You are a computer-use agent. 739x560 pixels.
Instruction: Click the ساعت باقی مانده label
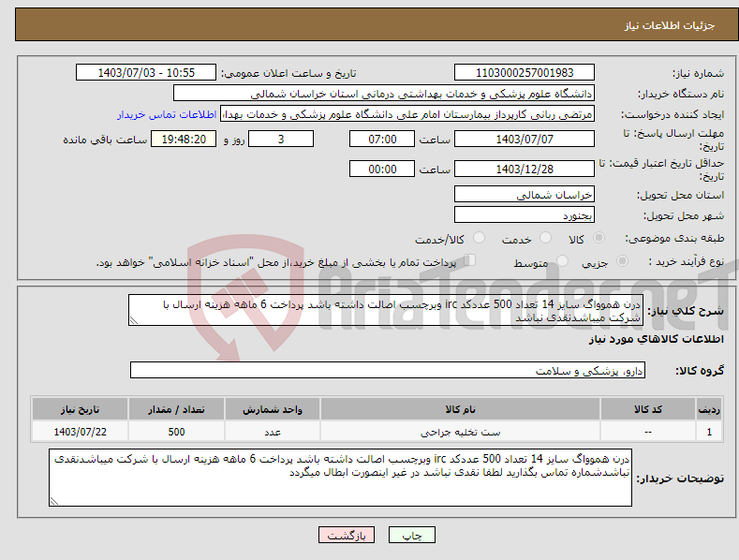pos(105,140)
